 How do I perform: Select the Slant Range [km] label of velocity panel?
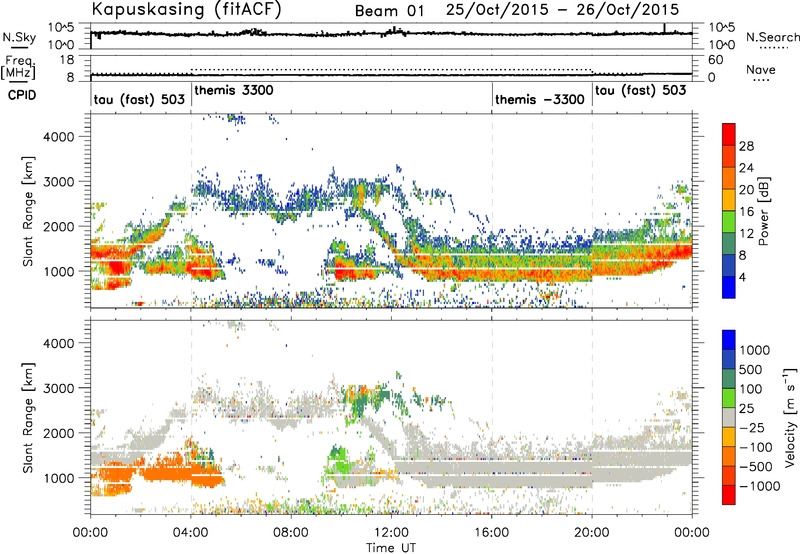(x=28, y=418)
